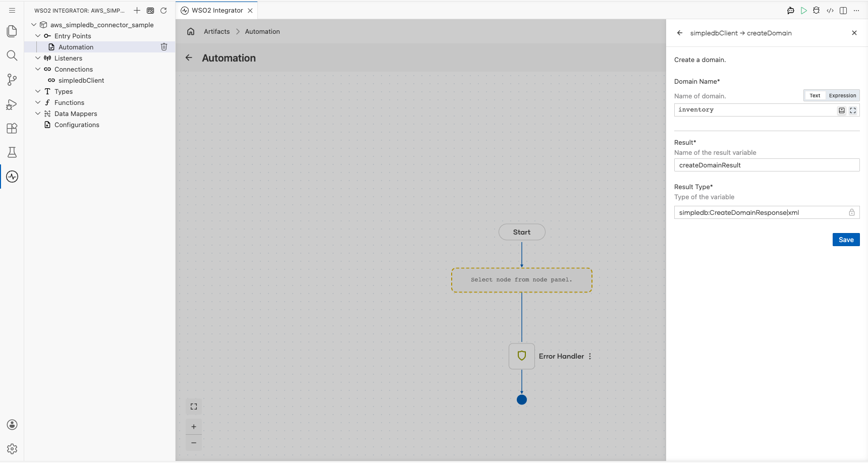
Task: Collapse the Listeners section
Action: [x=38, y=58]
